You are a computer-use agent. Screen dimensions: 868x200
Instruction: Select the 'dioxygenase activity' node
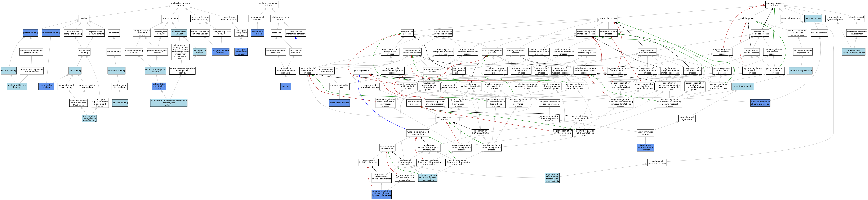tap(200, 52)
